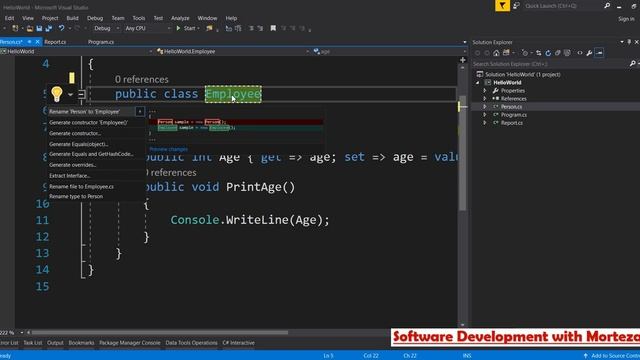Open the age member navigation dropdown

tap(390, 51)
